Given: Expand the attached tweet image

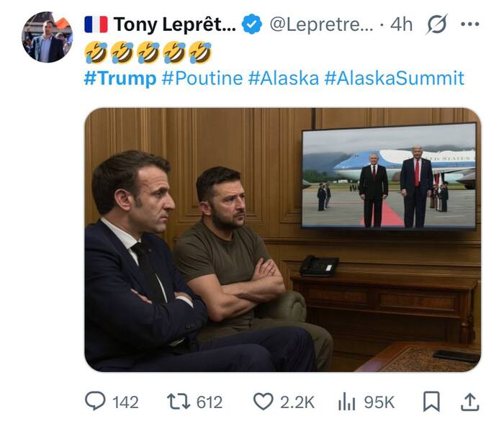Looking at the screenshot, I should point(282,240).
